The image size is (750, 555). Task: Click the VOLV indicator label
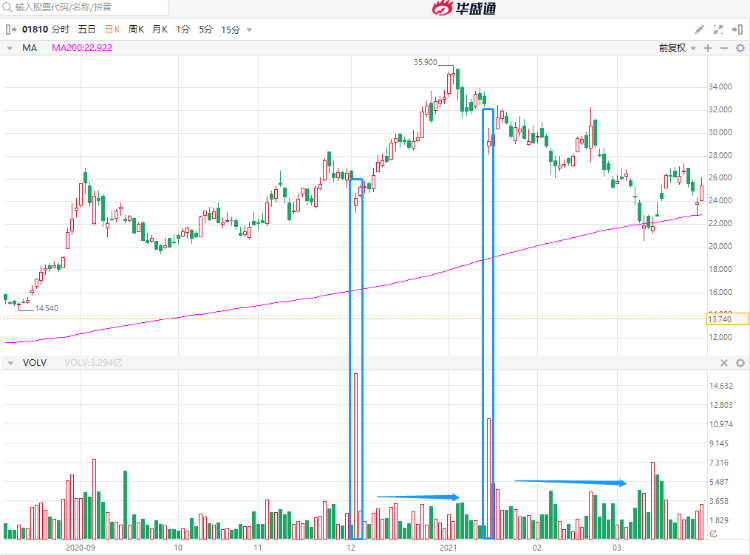34,363
